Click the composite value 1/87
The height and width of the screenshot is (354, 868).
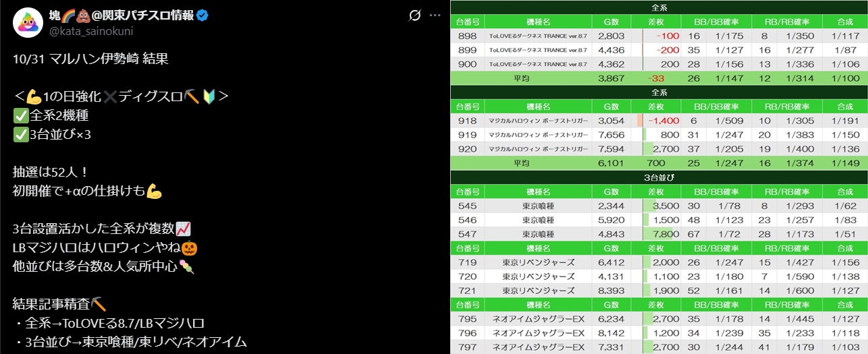pos(845,50)
